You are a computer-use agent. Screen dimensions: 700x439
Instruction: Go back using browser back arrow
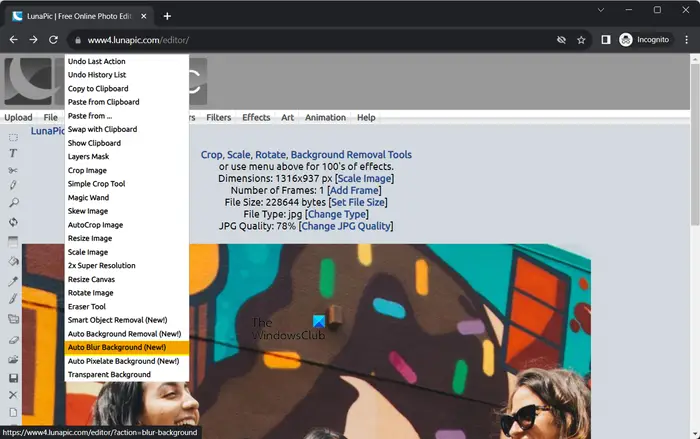click(x=13, y=40)
